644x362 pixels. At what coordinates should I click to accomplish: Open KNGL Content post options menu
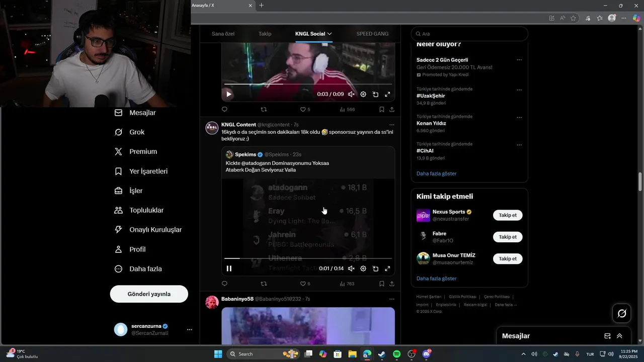click(391, 125)
